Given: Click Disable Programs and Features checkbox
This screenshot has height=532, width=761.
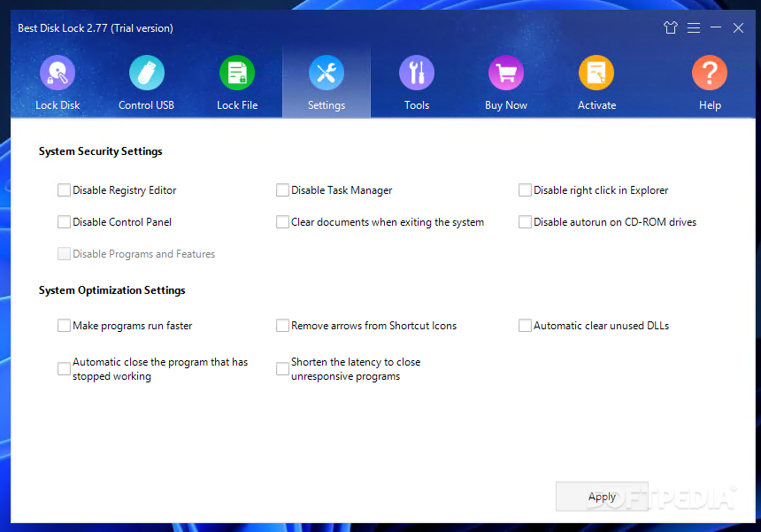Looking at the screenshot, I should click(x=64, y=254).
